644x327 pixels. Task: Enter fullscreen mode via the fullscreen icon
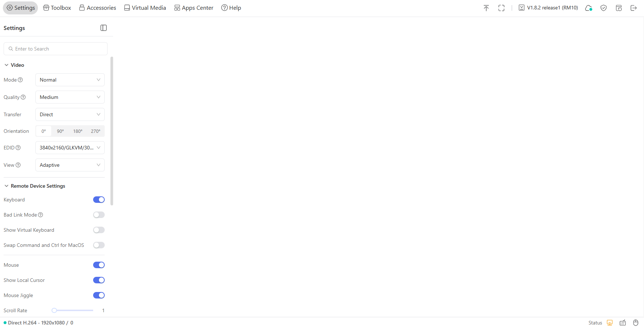click(x=501, y=8)
